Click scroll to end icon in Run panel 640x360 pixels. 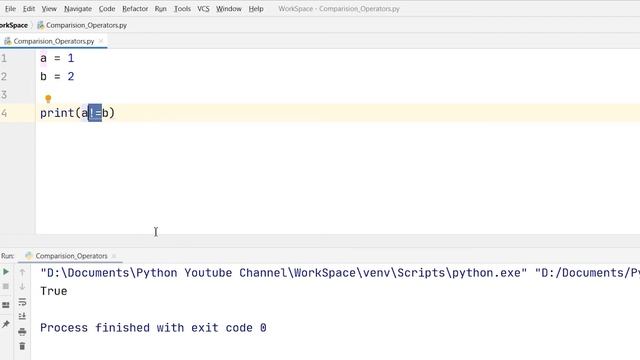22,316
